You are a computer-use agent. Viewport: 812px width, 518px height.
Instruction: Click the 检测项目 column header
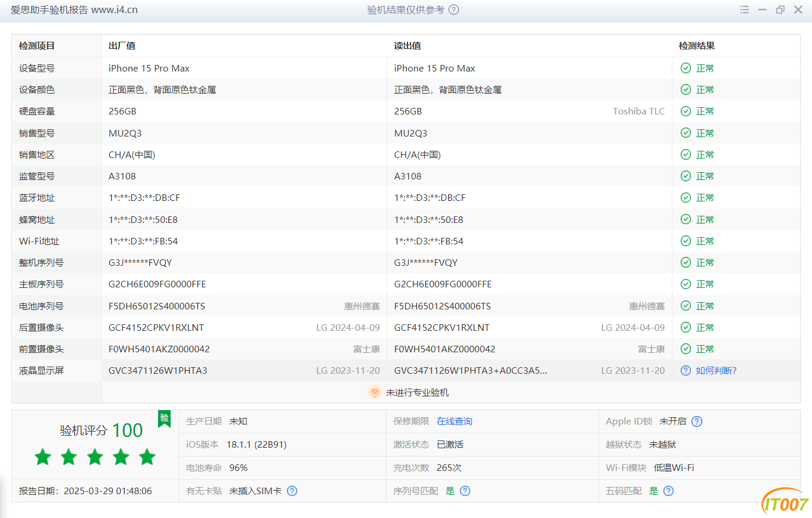tap(37, 46)
